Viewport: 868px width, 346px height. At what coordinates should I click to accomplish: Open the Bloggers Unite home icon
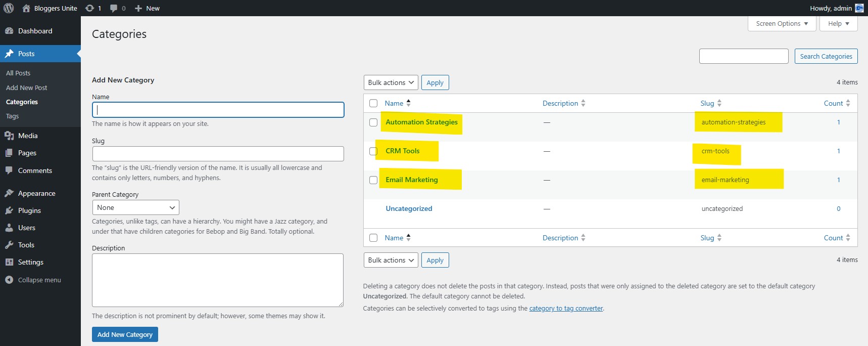click(x=26, y=8)
